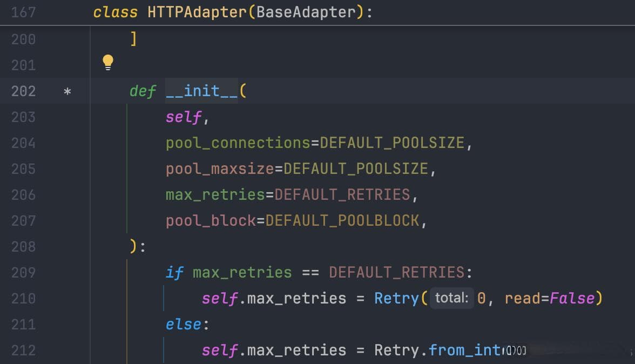
Task: Click line number 208 in the gutter
Action: (x=24, y=247)
